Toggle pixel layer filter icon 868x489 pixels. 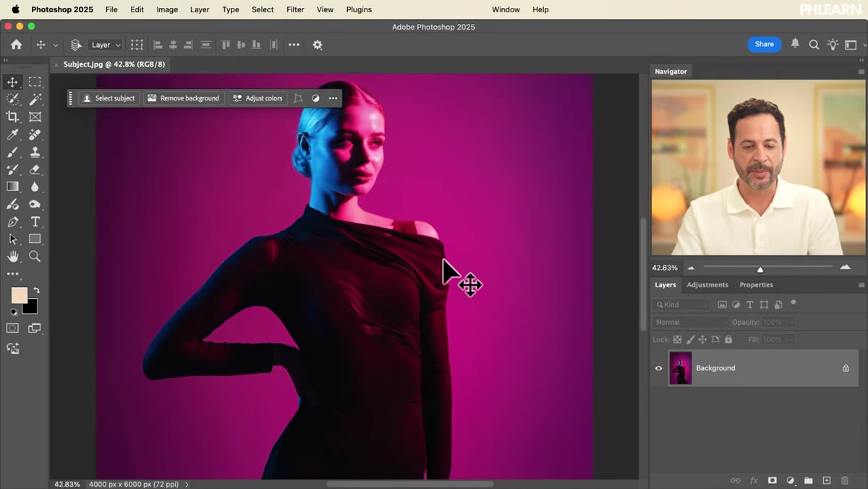click(722, 305)
